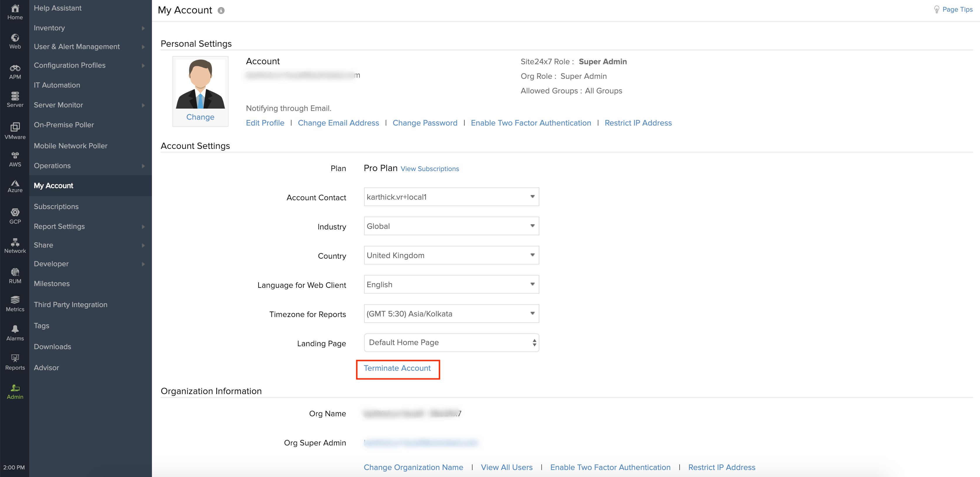
Task: Open Timezone for Reports dropdown
Action: point(451,314)
